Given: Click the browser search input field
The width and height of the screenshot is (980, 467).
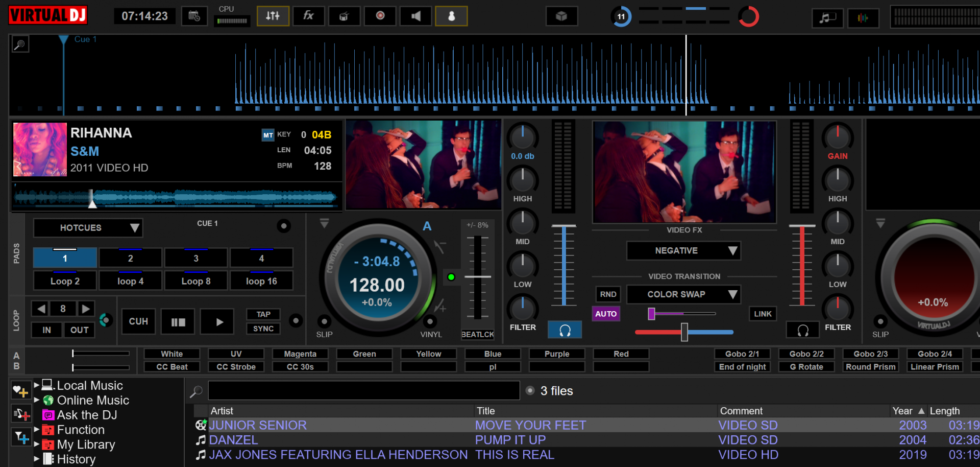Looking at the screenshot, I should (364, 390).
